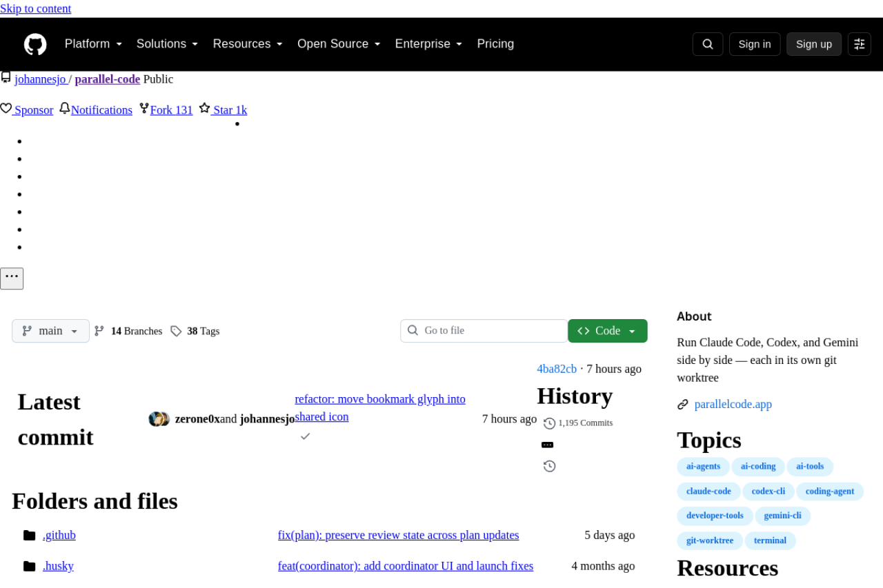The image size is (883, 588).
Task: View the 14 Branches list
Action: [x=137, y=331]
